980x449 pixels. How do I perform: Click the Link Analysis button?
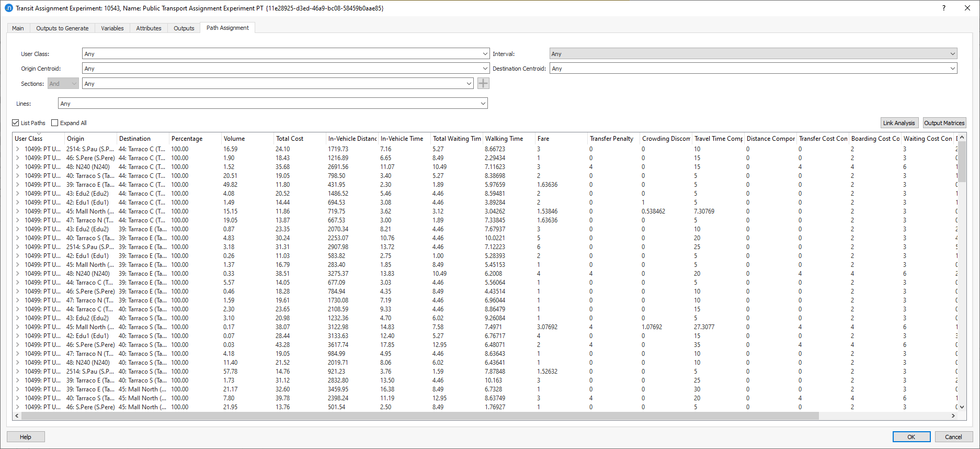point(899,123)
